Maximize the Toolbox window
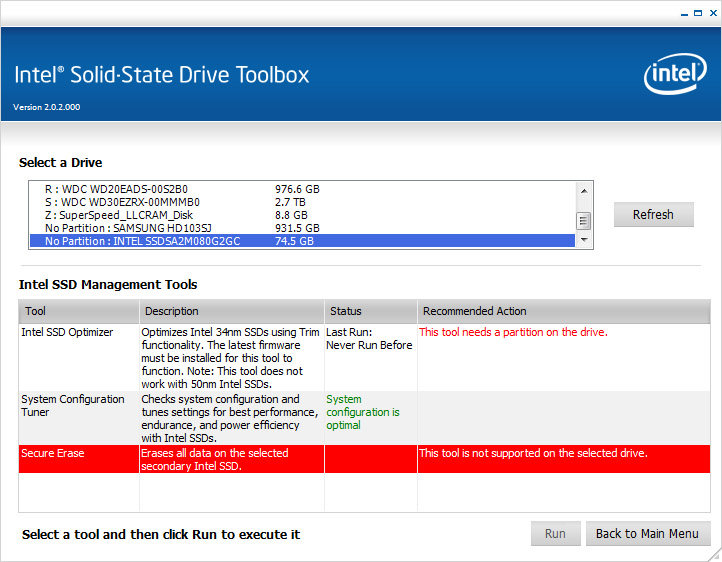The image size is (722, 562). coord(698,13)
